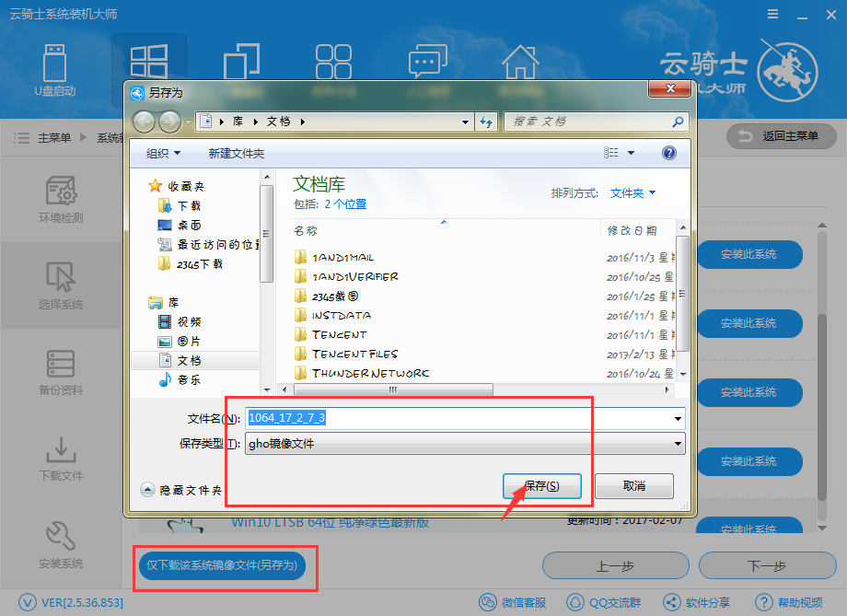Image resolution: width=847 pixels, height=616 pixels.
Task: Select 选择系统 sidebar step
Action: pyautogui.click(x=61, y=285)
